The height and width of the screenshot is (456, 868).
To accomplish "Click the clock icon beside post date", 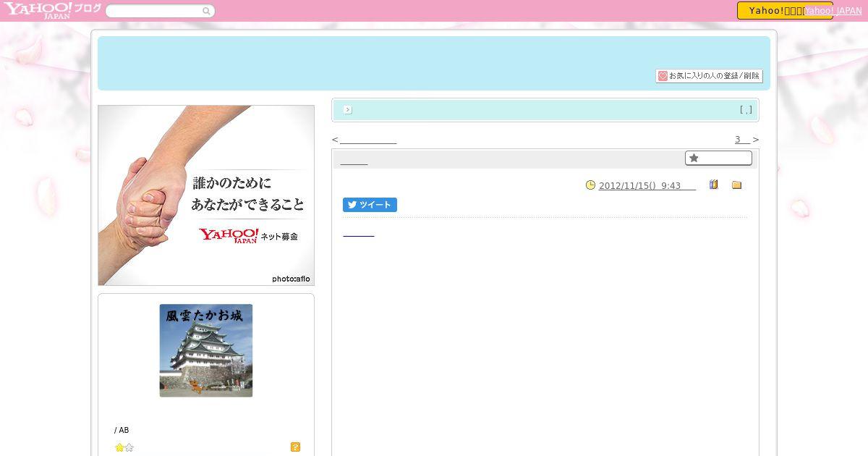I will tap(590, 185).
